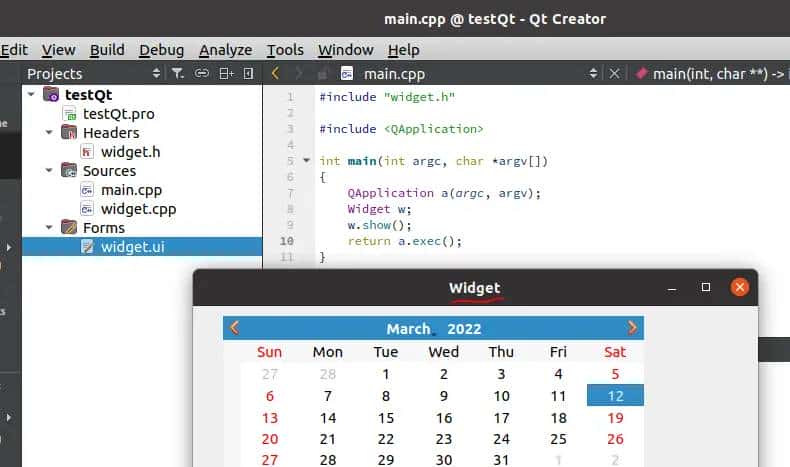Image resolution: width=790 pixels, height=467 pixels.
Task: Open the Build menu
Action: coord(107,50)
